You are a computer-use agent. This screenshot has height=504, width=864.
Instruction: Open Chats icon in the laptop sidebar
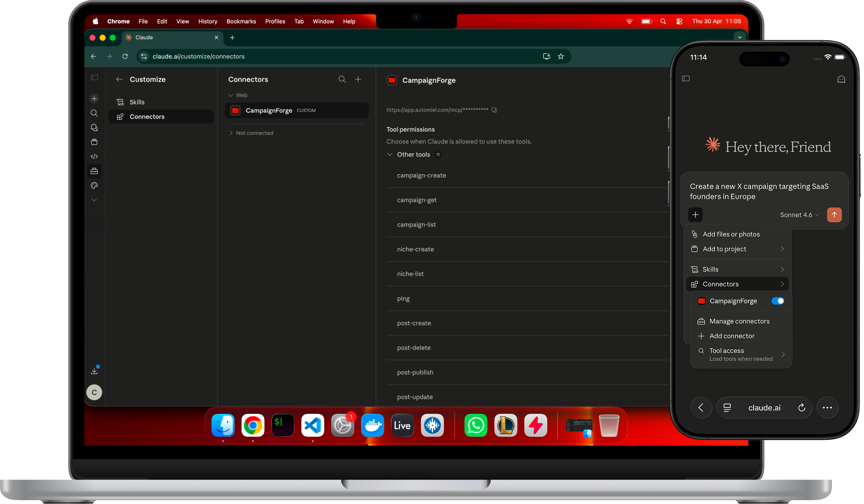(94, 128)
